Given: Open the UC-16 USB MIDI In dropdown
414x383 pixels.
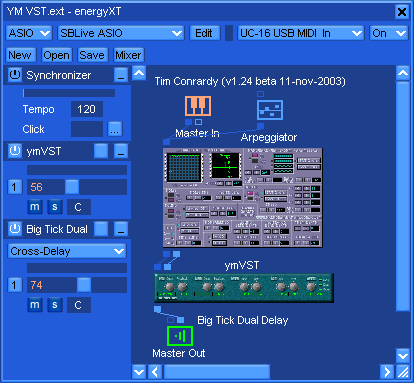Looking at the screenshot, I should coord(301,33).
